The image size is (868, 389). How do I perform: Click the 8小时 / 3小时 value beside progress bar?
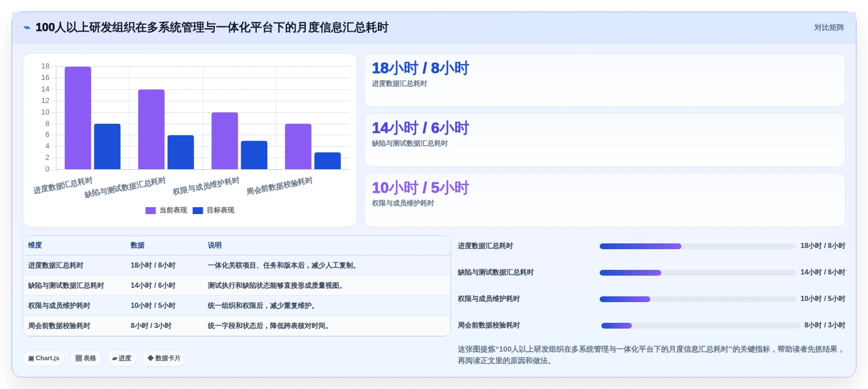[x=825, y=326]
